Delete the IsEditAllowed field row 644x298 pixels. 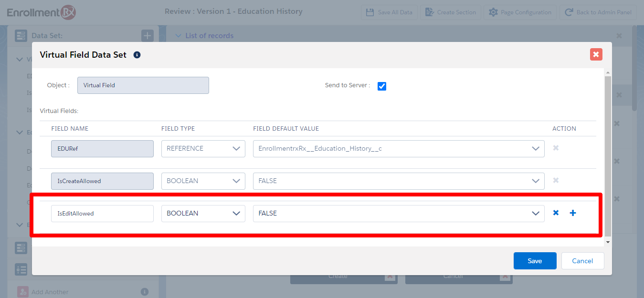(556, 213)
